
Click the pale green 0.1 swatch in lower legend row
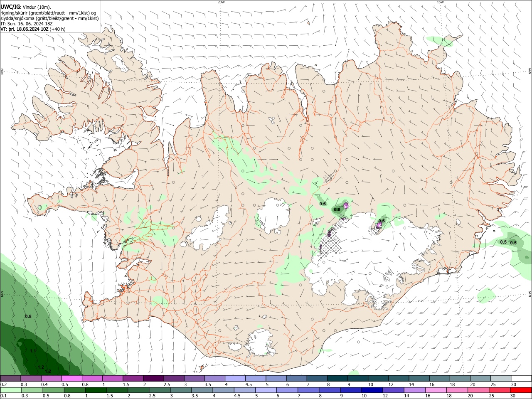[11, 390]
